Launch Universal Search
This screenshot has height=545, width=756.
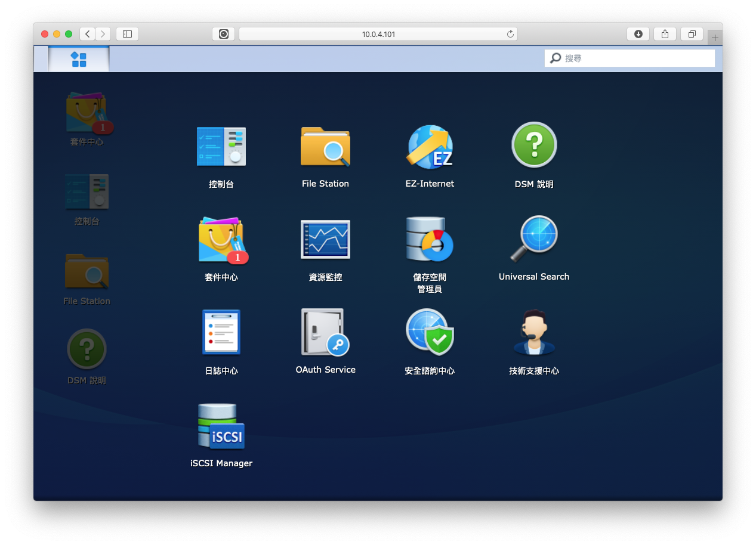tap(534, 239)
